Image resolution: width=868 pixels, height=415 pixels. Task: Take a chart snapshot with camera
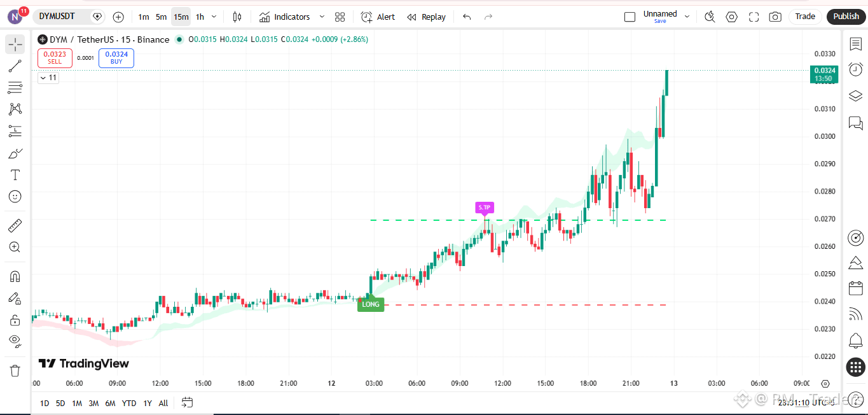[775, 17]
